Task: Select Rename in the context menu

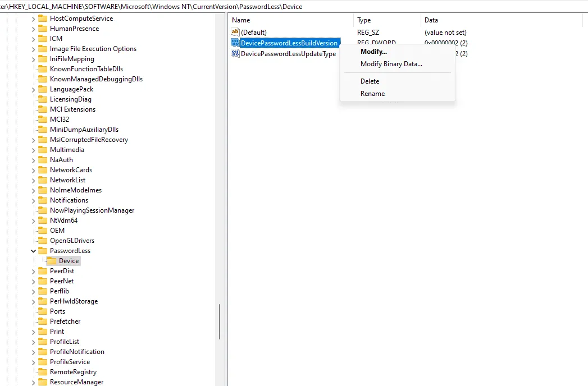Action: click(x=372, y=94)
